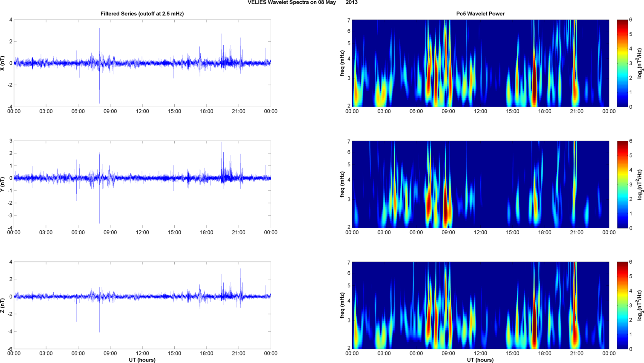644x363 pixels.
Task: Click the "Y (nT)" axis label
Action: 3,184
